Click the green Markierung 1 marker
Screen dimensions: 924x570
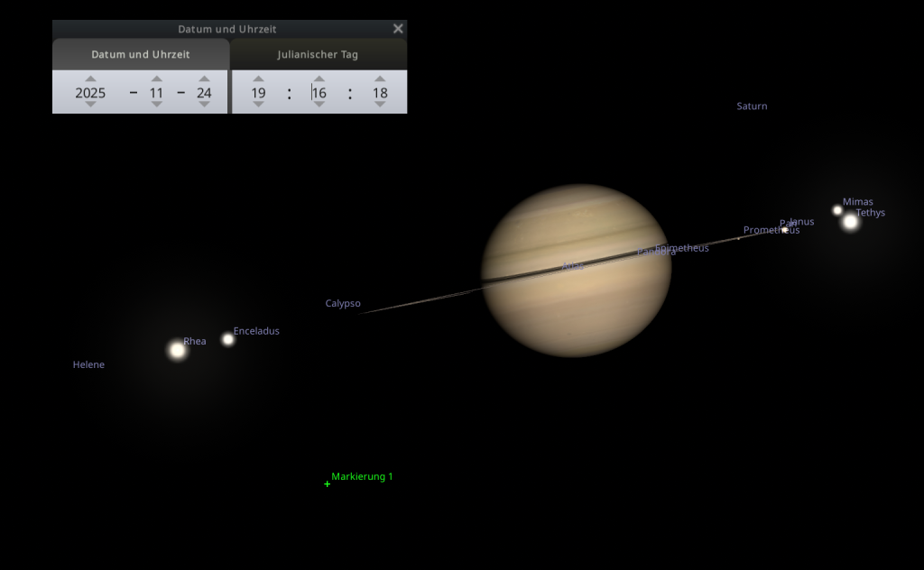(x=328, y=484)
